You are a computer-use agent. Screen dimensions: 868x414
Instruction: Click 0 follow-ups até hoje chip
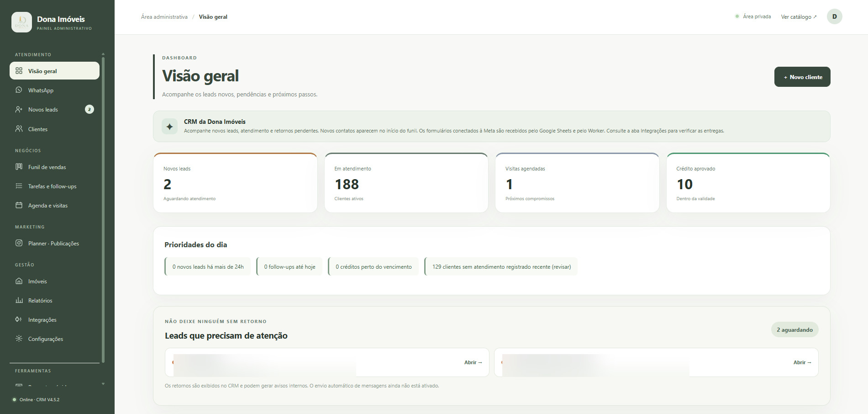click(x=289, y=266)
